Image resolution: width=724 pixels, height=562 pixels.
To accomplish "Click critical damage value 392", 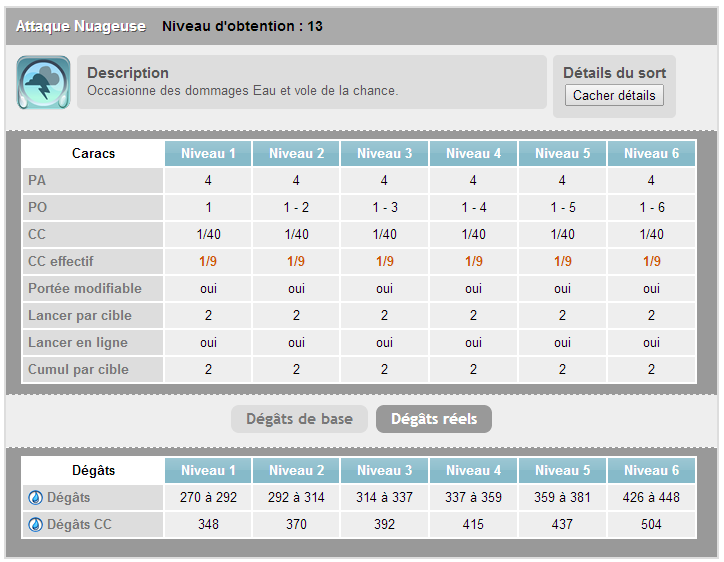I will click(385, 525).
